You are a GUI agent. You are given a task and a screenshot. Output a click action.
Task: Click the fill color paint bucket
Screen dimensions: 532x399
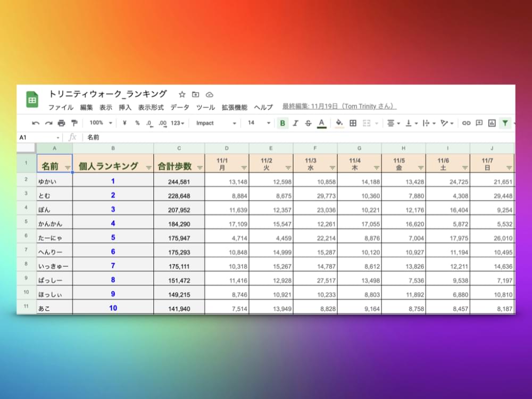pos(339,123)
